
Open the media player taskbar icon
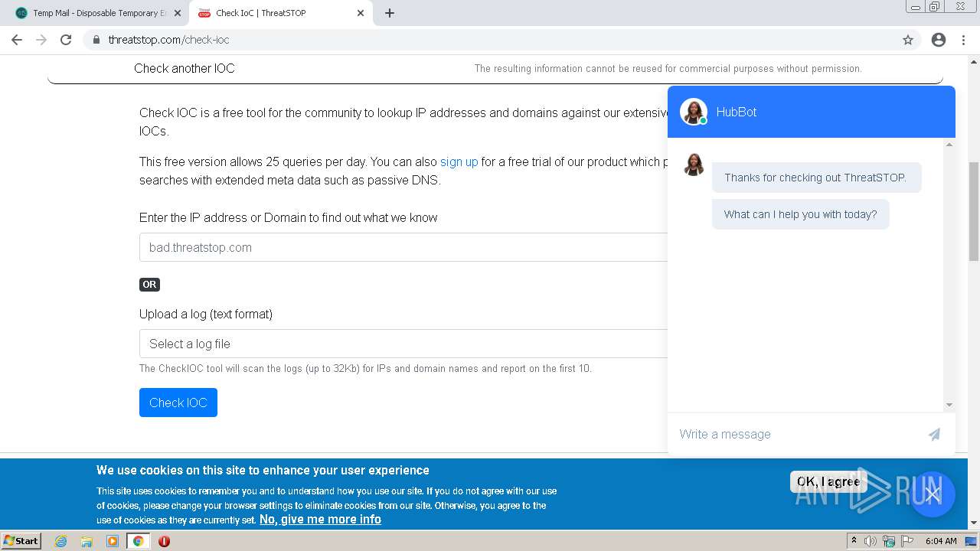coord(113,541)
